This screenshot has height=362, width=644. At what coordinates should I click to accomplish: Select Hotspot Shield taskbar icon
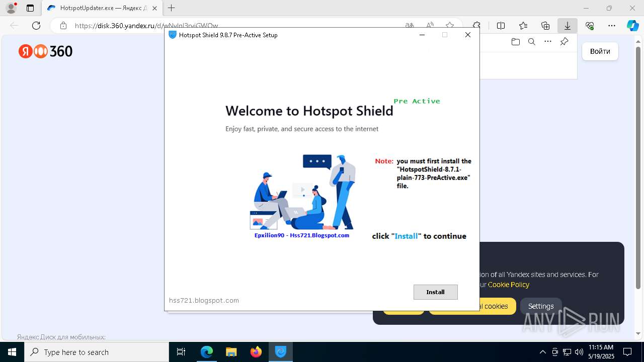coord(281,352)
